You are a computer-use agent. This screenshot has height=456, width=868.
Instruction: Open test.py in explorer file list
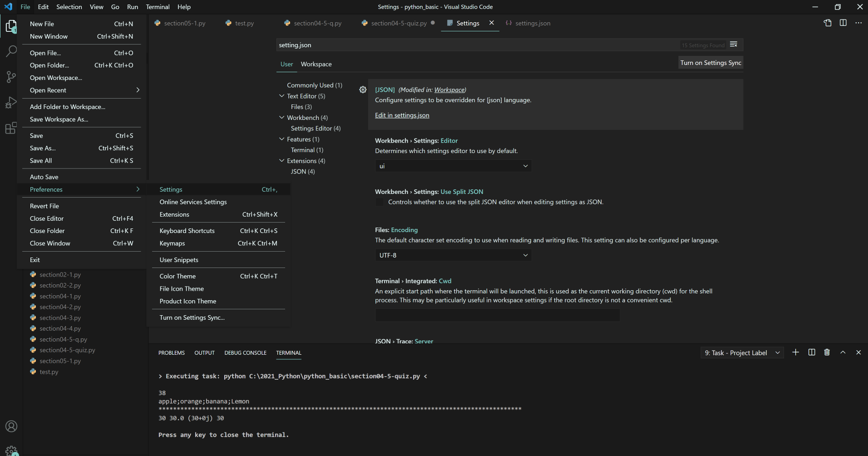pyautogui.click(x=49, y=372)
